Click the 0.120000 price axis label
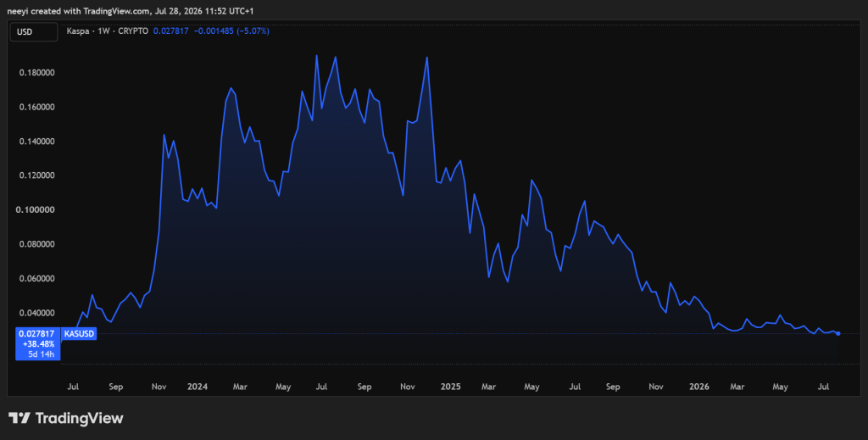Screen dimensions: 868x440 36,175
